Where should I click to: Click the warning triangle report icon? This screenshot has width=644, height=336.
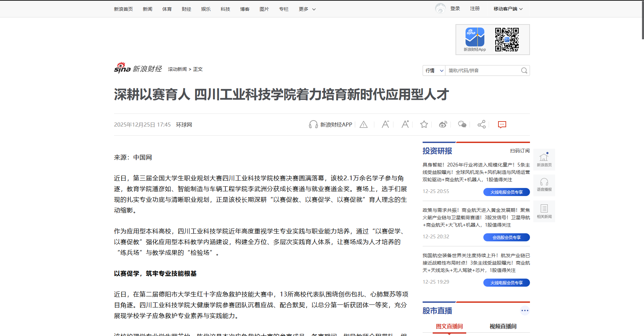coord(364,125)
